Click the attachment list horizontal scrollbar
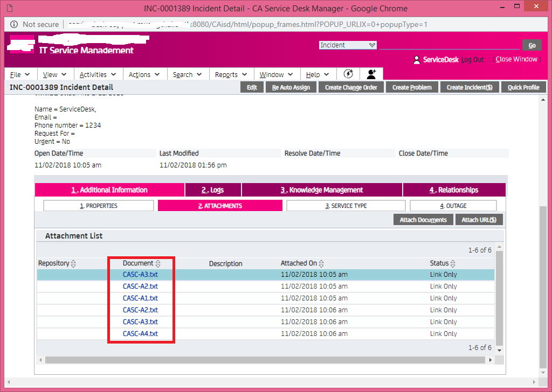The width and height of the screenshot is (552, 392). (265, 360)
